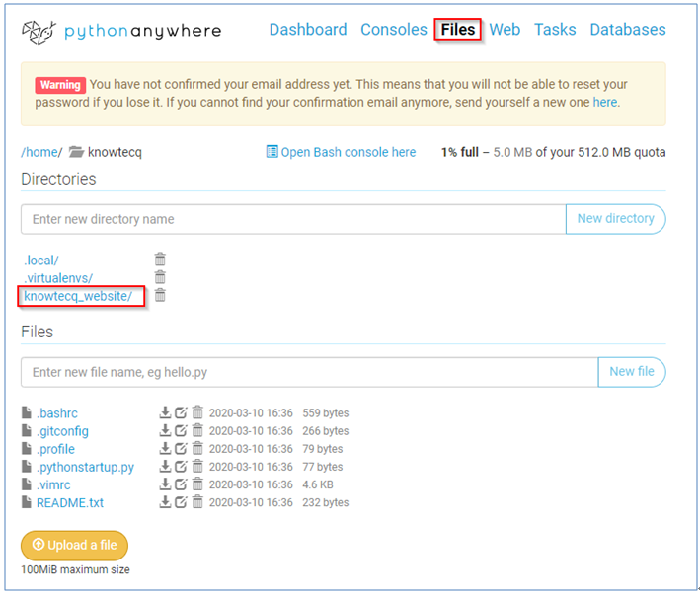Focus the new file name field
700x596 pixels.
(309, 372)
